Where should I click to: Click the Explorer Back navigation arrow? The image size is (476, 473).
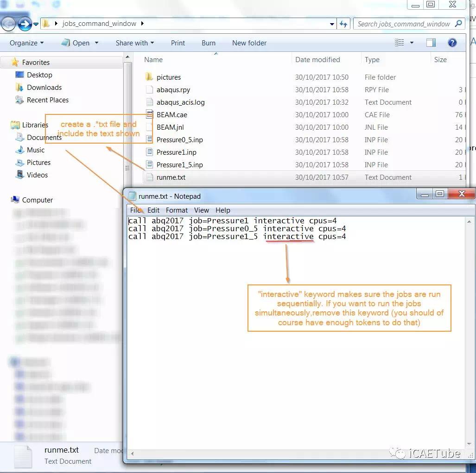point(8,24)
